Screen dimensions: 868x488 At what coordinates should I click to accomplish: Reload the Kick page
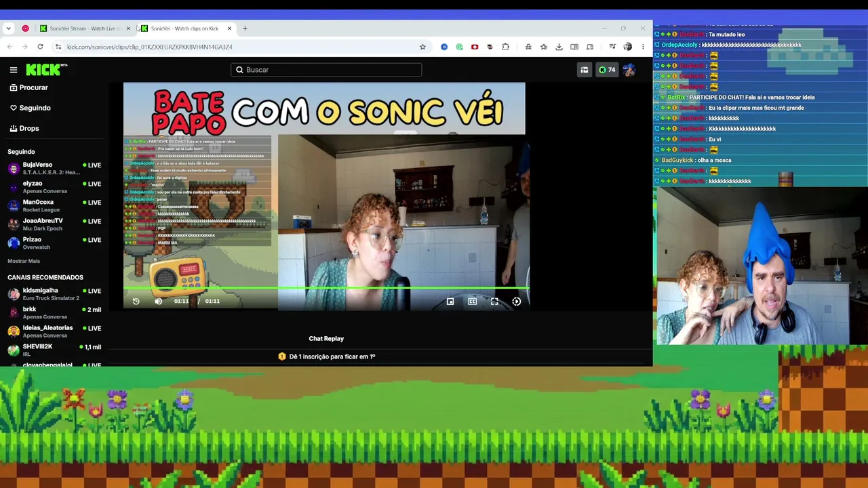tap(40, 47)
